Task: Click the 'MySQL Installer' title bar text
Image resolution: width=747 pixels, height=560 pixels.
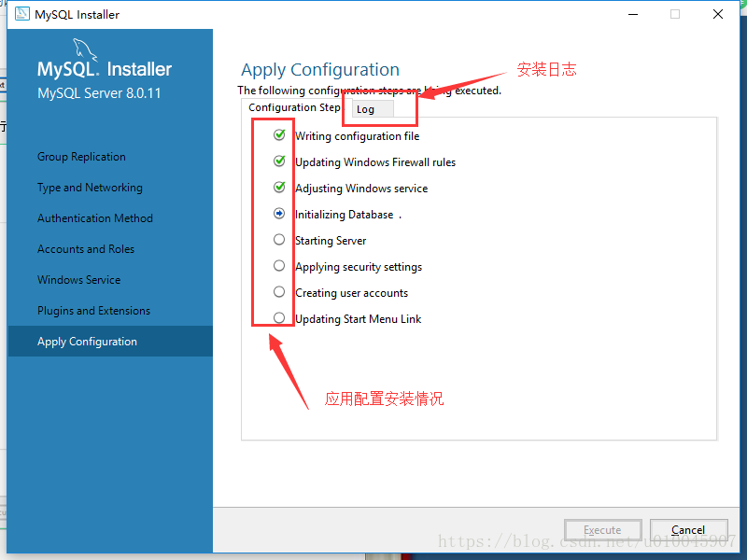Action: click(x=77, y=15)
